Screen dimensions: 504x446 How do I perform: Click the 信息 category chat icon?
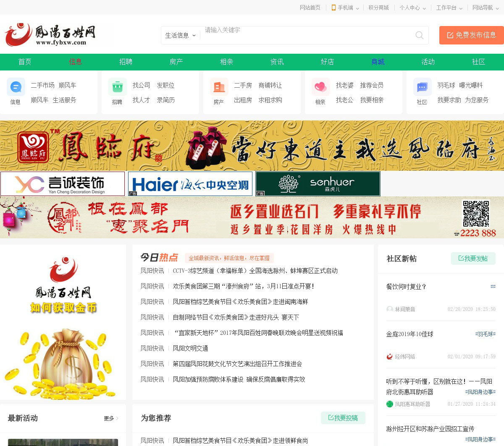pos(16,87)
